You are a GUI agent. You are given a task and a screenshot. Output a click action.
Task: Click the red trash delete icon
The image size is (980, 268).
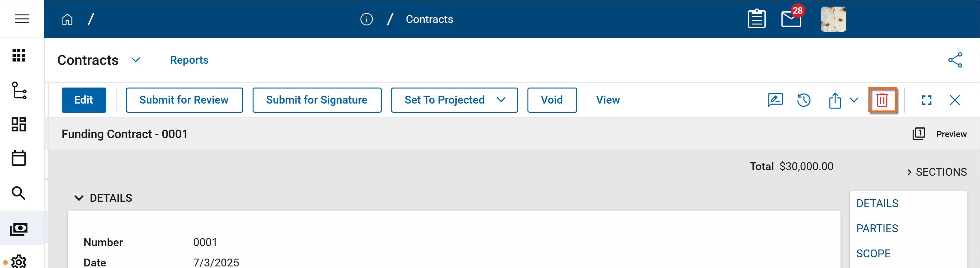coord(882,100)
